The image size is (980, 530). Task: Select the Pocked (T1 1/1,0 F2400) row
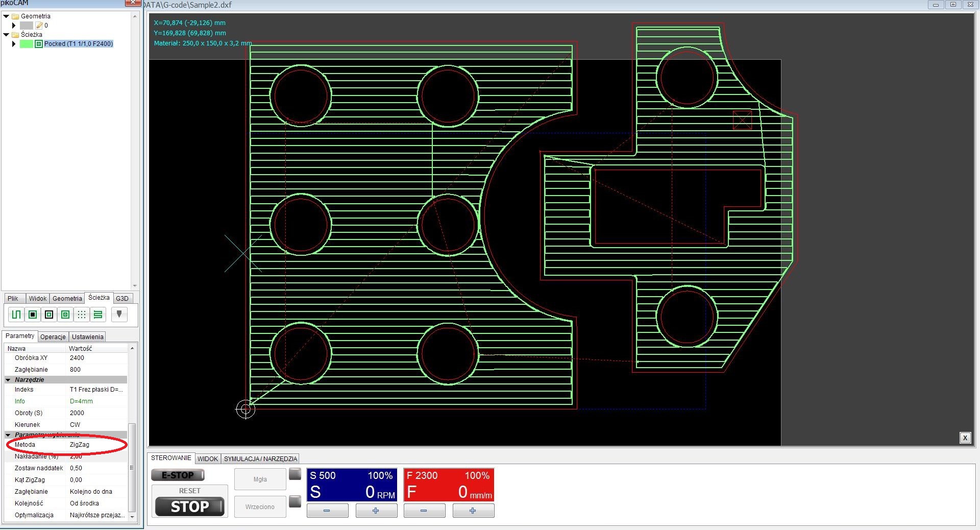click(x=78, y=44)
